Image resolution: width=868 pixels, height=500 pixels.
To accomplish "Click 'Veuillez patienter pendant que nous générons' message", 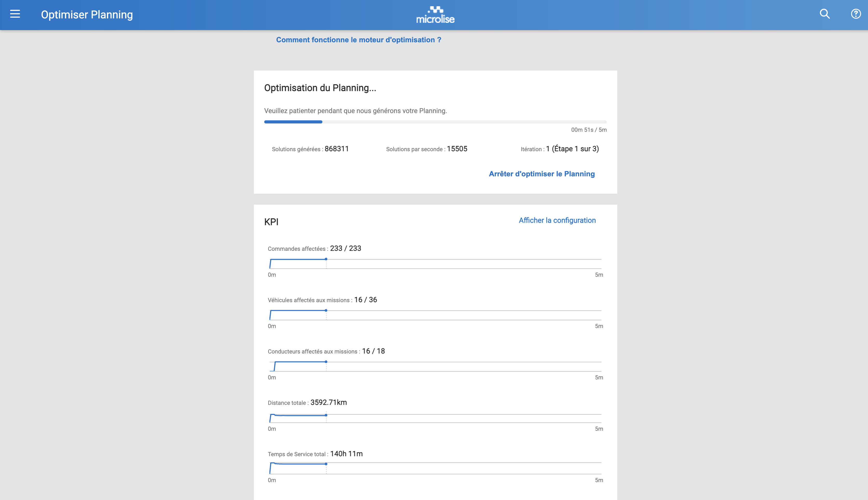I will click(356, 110).
